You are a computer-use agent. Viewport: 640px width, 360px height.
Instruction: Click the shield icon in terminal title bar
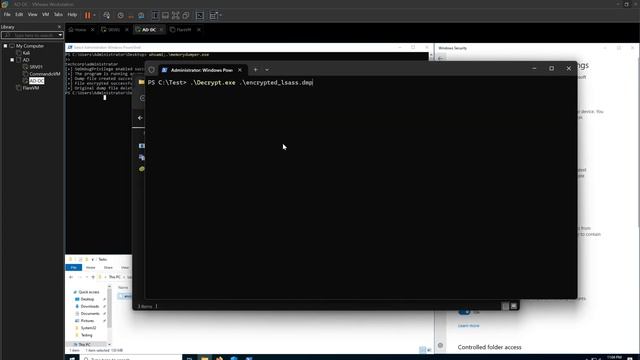point(151,70)
